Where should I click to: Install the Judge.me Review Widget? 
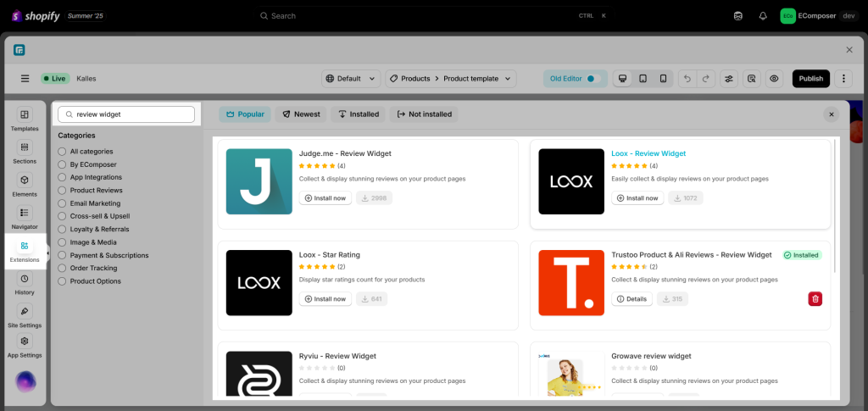[325, 198]
